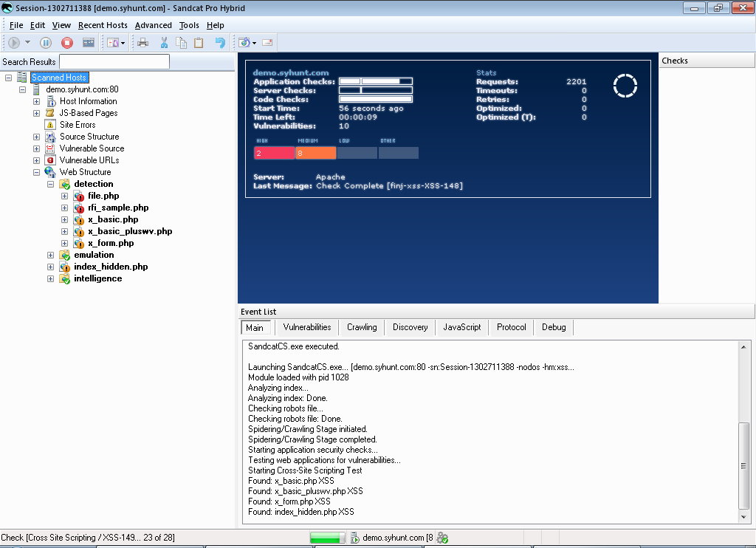Stop the scan with red button
This screenshot has width=756, height=548.
pos(67,43)
